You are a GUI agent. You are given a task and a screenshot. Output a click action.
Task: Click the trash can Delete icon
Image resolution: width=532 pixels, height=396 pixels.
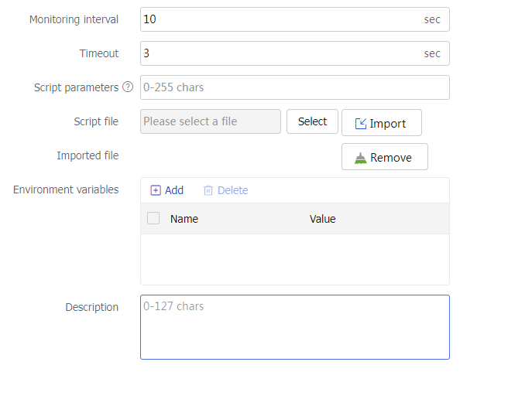pos(208,190)
